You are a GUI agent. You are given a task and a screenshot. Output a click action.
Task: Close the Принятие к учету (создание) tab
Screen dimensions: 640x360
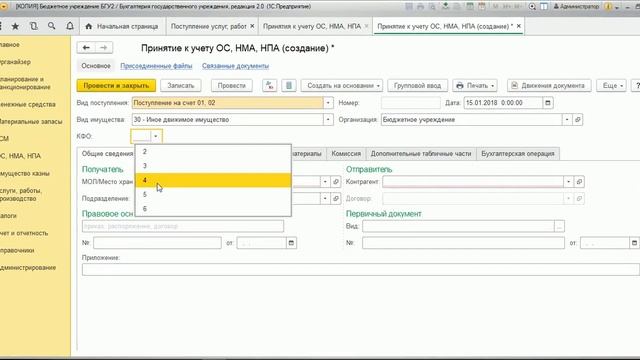pos(518,26)
